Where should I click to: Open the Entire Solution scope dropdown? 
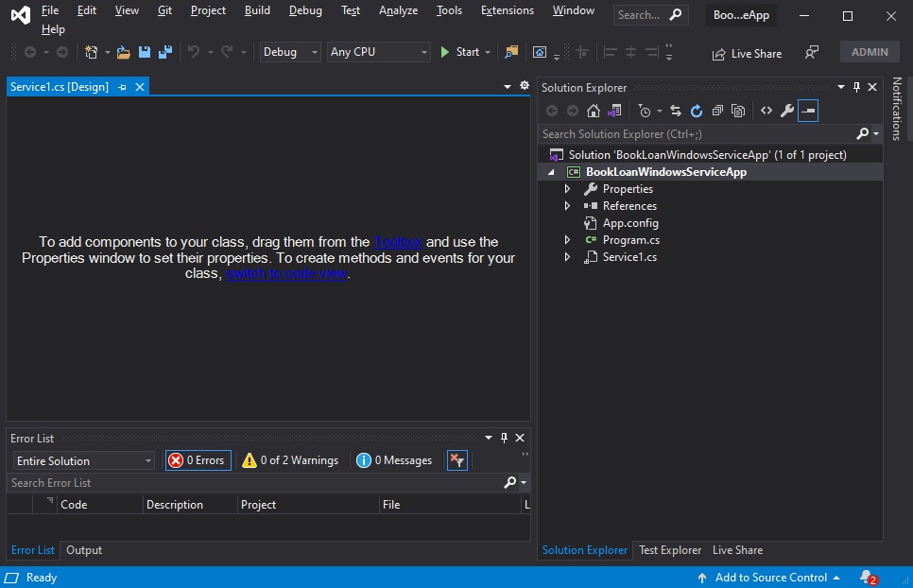[83, 461]
